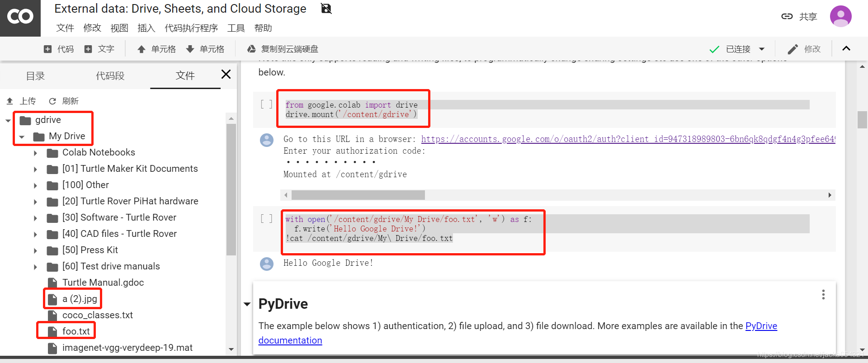Image resolution: width=868 pixels, height=363 pixels.
Task: Click the output horizontal scrollbar thumb
Action: tap(358, 195)
